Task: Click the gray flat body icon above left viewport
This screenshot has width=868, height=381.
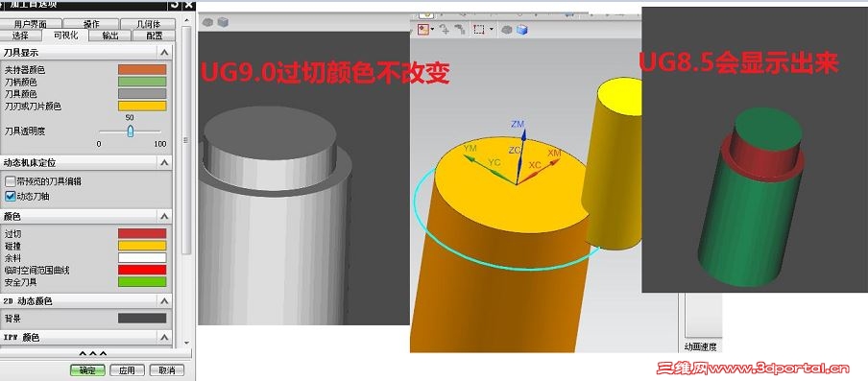Action: (x=207, y=23)
